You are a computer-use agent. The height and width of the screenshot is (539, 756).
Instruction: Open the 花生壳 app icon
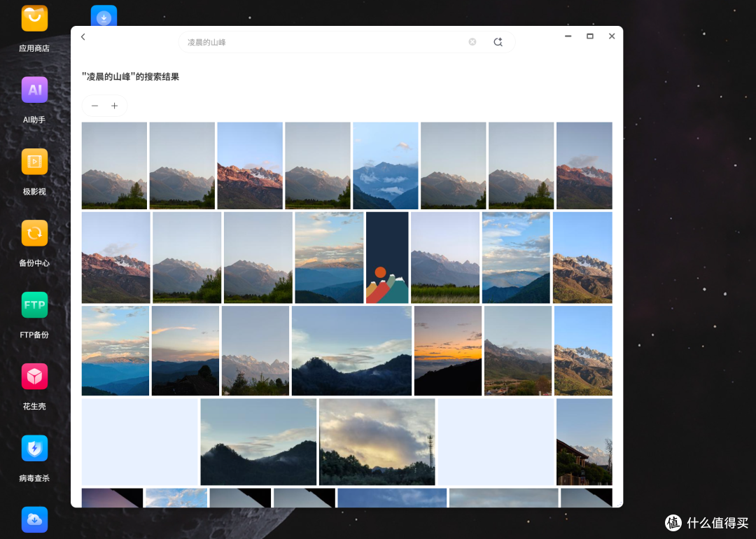click(x=34, y=377)
